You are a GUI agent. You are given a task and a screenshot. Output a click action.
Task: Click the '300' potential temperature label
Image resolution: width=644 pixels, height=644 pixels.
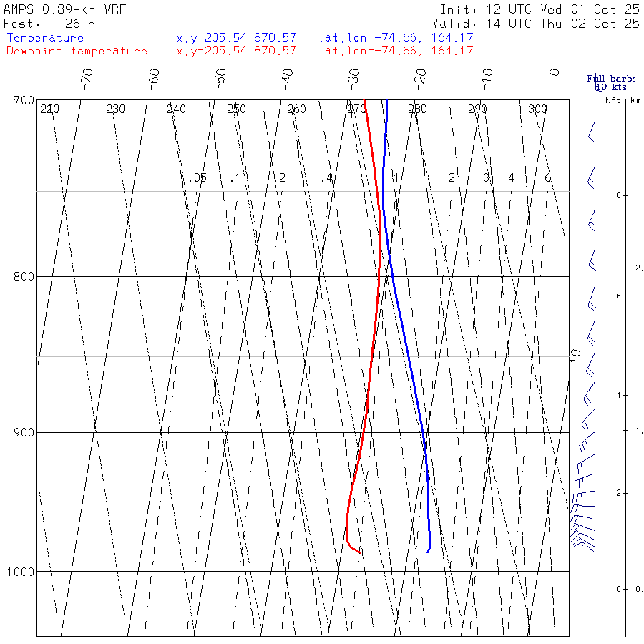(537, 109)
